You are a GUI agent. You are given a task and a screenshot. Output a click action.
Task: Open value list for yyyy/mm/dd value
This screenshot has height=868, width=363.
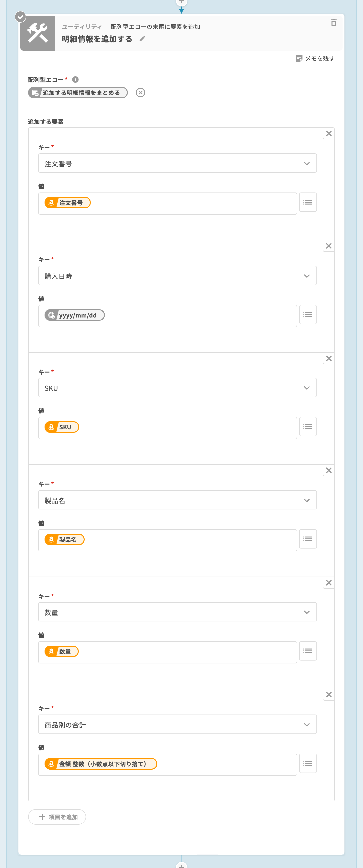[308, 314]
